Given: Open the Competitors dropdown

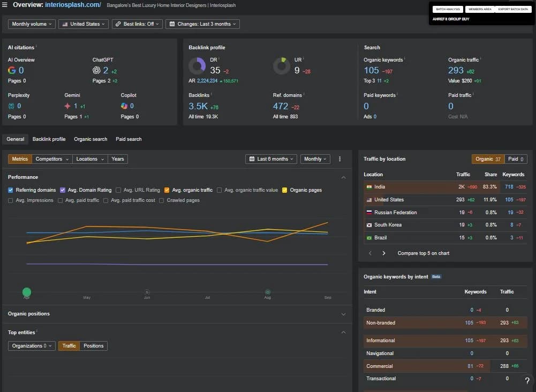Looking at the screenshot, I should point(52,159).
